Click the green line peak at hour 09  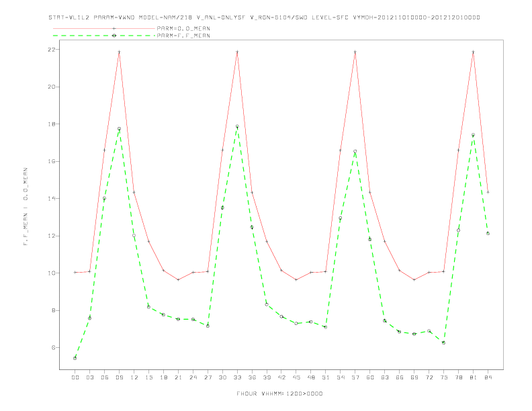pos(119,129)
